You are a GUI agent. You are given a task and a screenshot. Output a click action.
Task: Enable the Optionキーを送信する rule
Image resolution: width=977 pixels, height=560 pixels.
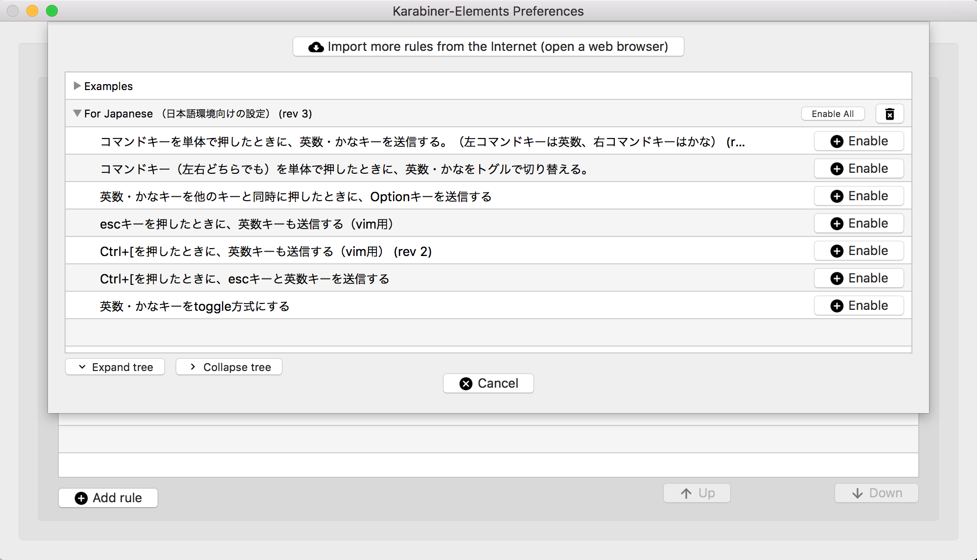(859, 196)
